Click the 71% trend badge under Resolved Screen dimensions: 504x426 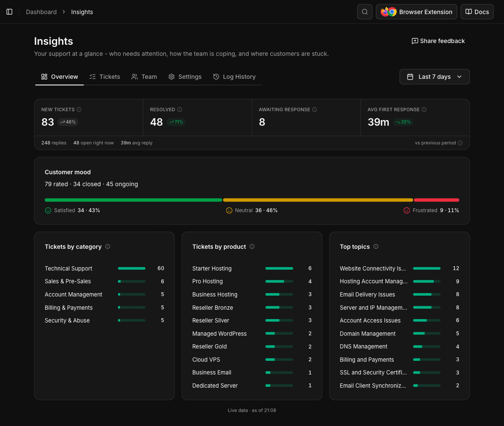pos(176,122)
